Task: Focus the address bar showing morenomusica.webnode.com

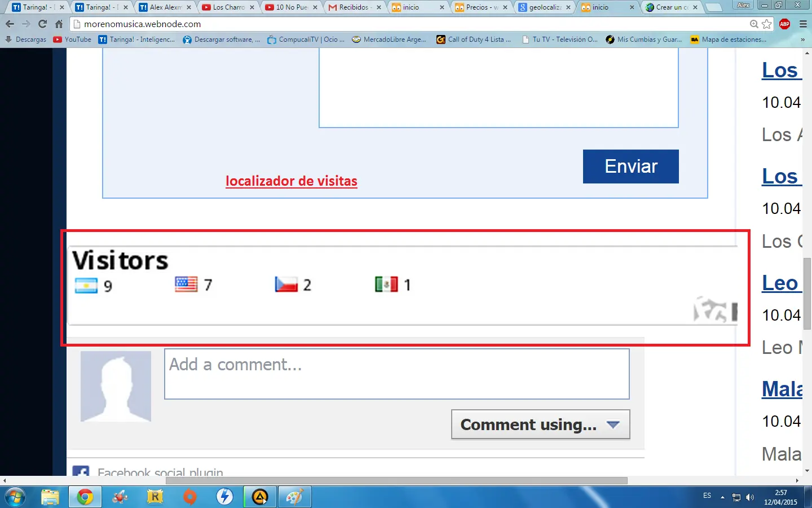Action: (412, 24)
